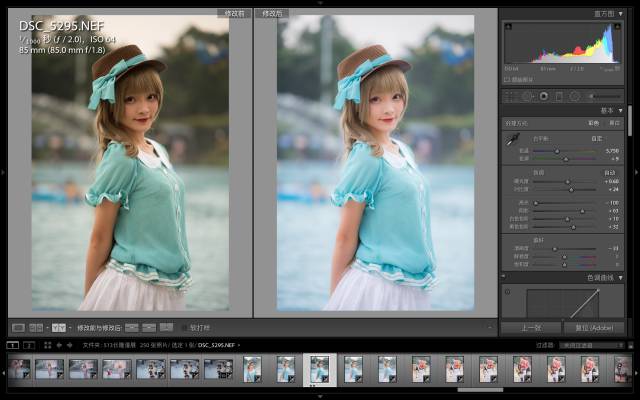Toggle the highlight clipping indicator in histogram
The image size is (640, 400).
point(618,27)
